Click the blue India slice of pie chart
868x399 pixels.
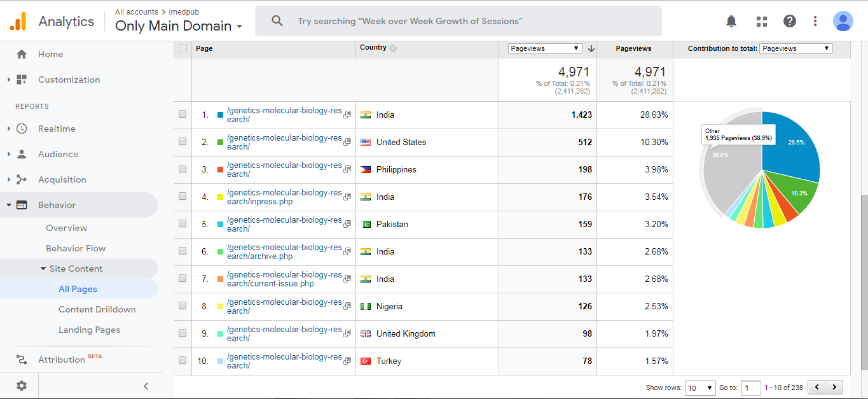792,143
